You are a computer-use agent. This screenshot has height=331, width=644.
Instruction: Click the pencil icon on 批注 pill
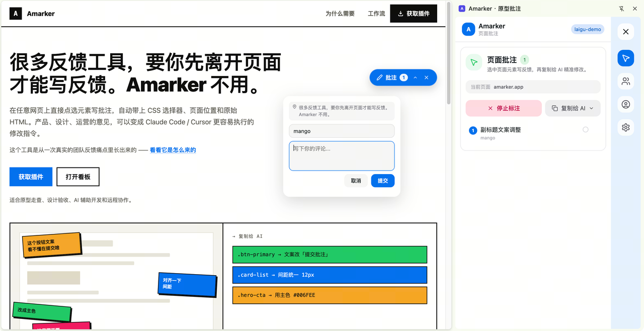(x=380, y=77)
